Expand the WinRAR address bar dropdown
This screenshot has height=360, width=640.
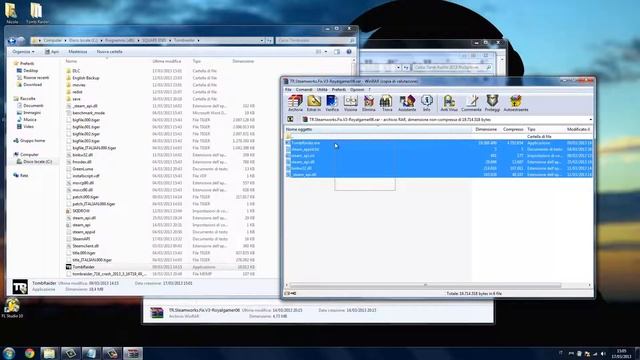click(591, 120)
